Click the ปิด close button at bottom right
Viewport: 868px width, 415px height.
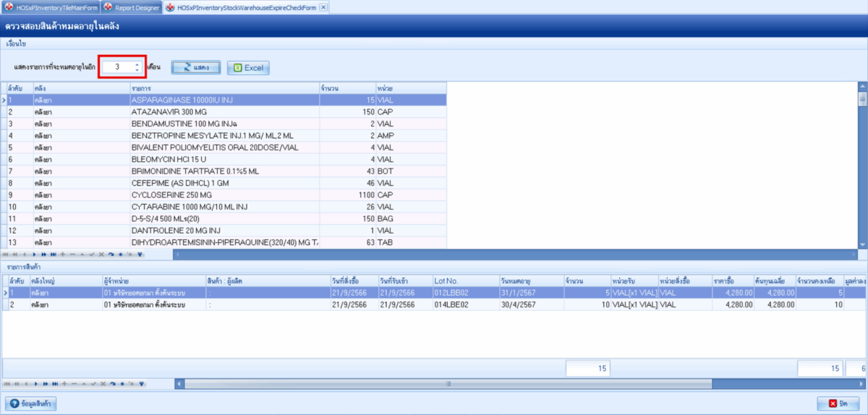click(x=838, y=403)
